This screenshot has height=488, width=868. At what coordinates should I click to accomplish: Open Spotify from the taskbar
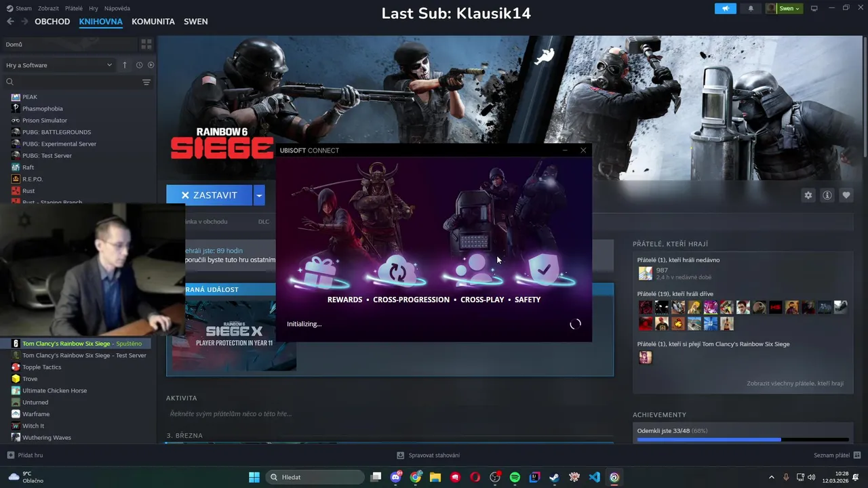coord(515,477)
